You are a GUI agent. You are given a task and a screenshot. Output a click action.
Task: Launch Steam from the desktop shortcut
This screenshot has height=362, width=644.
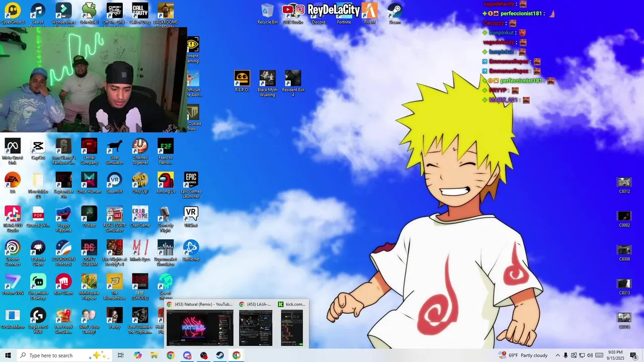(x=395, y=14)
